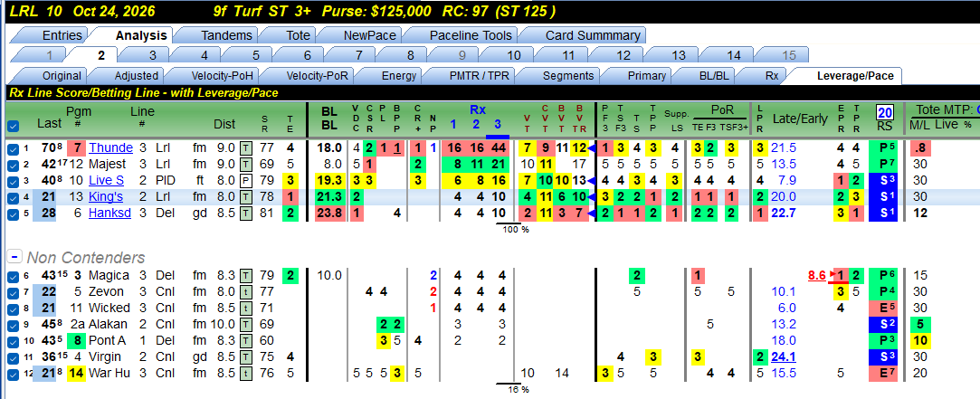Click the Late/Early column header
This screenshot has height=399, width=980.
click(x=800, y=119)
